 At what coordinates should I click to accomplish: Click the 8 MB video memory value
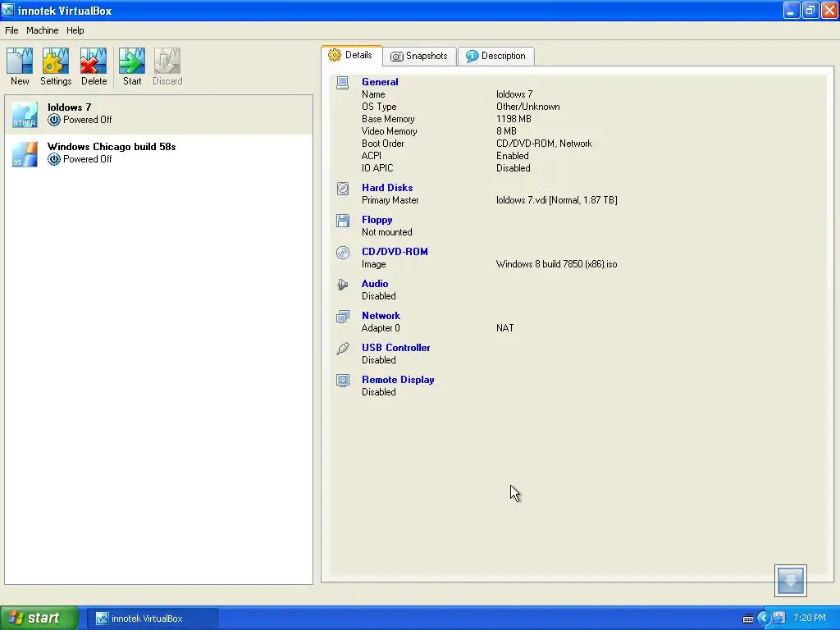point(506,131)
